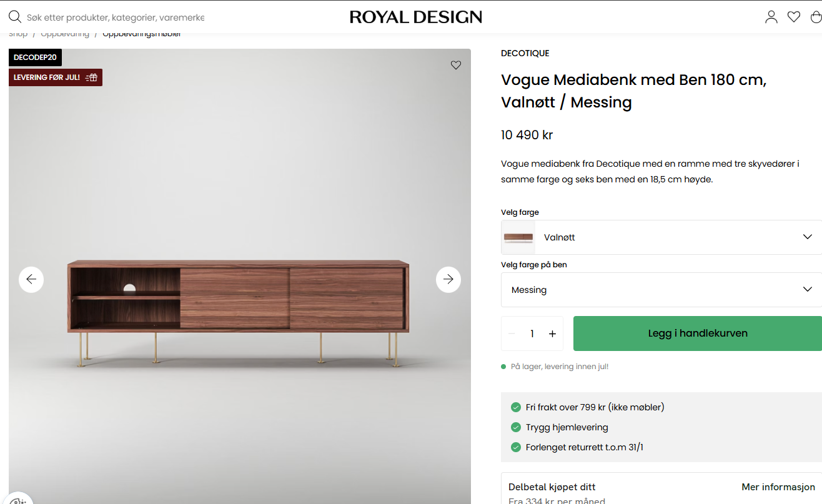Click the Royal Design logo
The width and height of the screenshot is (822, 504).
415,17
